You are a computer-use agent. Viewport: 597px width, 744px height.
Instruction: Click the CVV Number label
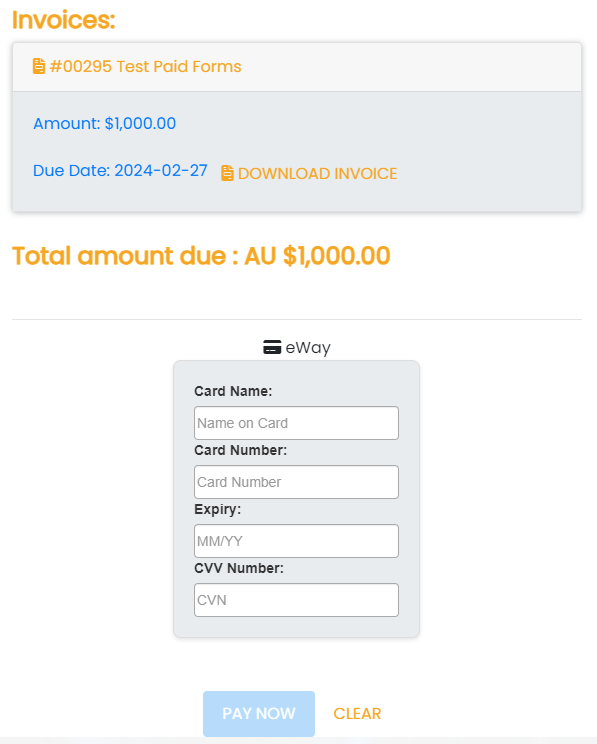click(239, 568)
